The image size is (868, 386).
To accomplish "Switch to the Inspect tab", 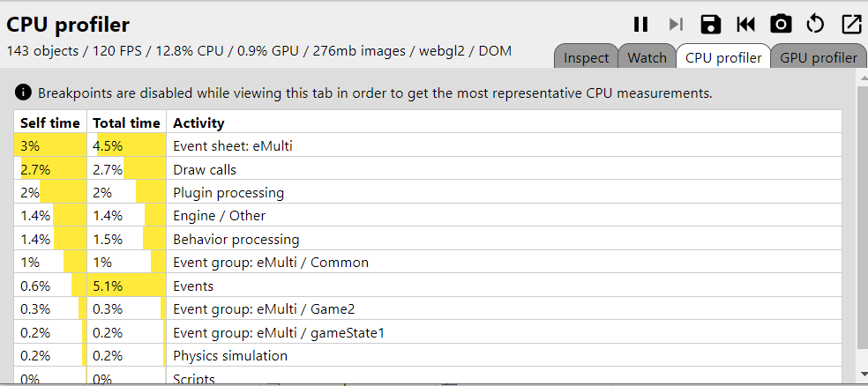I will pyautogui.click(x=587, y=57).
